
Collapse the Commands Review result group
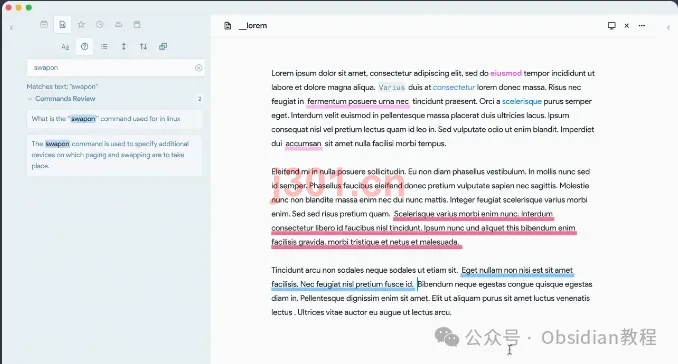click(x=30, y=99)
